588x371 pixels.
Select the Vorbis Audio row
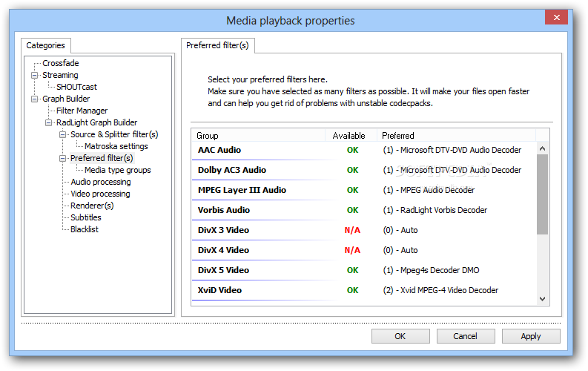pos(364,210)
